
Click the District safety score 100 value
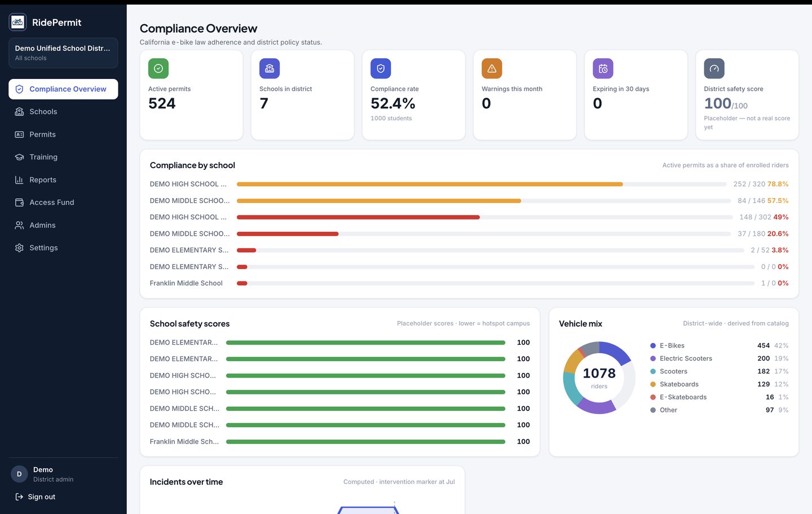726,104
